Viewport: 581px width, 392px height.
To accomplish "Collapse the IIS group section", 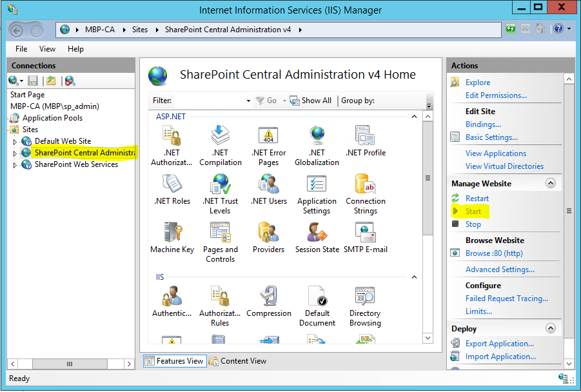I will (x=414, y=277).
